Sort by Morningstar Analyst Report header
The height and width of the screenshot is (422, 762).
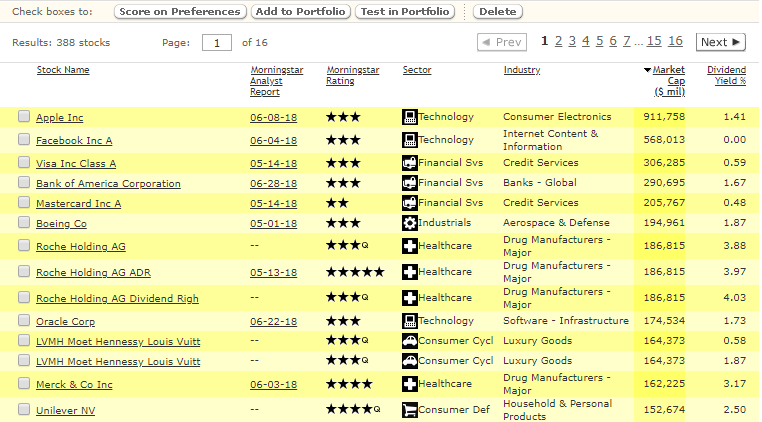click(277, 81)
